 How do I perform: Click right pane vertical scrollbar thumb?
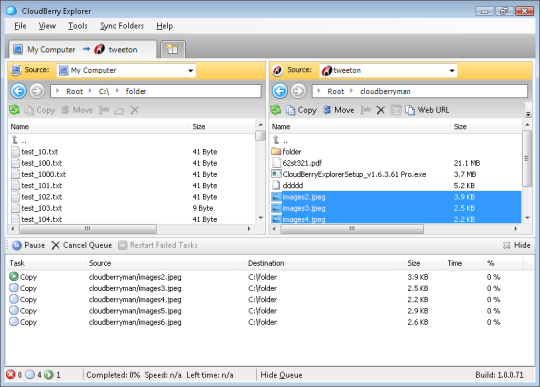527,159
